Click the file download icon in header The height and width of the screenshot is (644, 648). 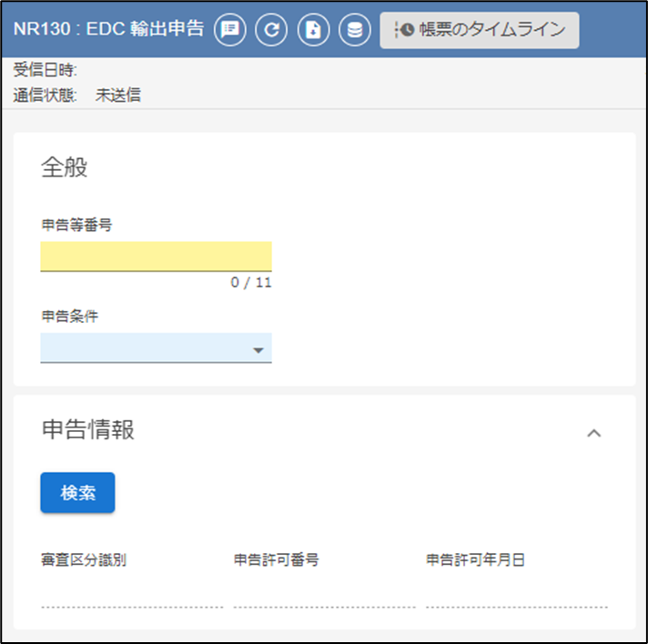click(x=313, y=30)
